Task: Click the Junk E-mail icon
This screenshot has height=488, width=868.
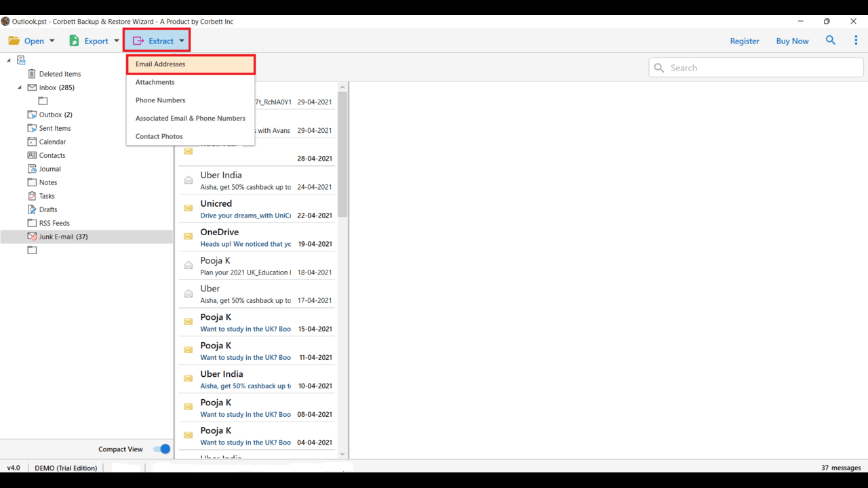Action: (x=32, y=237)
